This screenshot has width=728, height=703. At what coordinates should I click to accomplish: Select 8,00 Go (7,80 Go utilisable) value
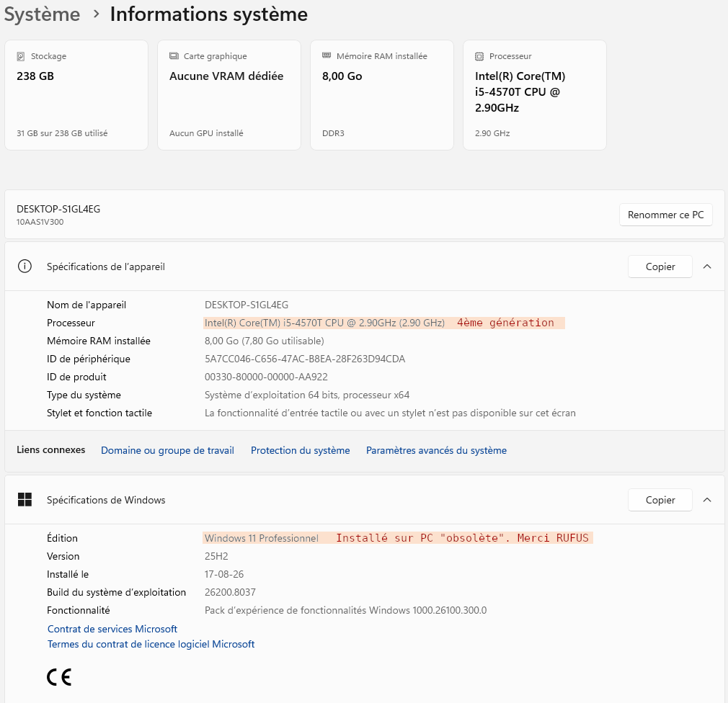point(265,341)
